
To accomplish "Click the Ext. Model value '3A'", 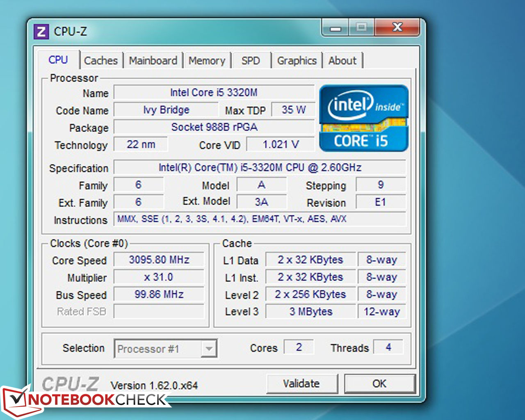I will click(262, 202).
